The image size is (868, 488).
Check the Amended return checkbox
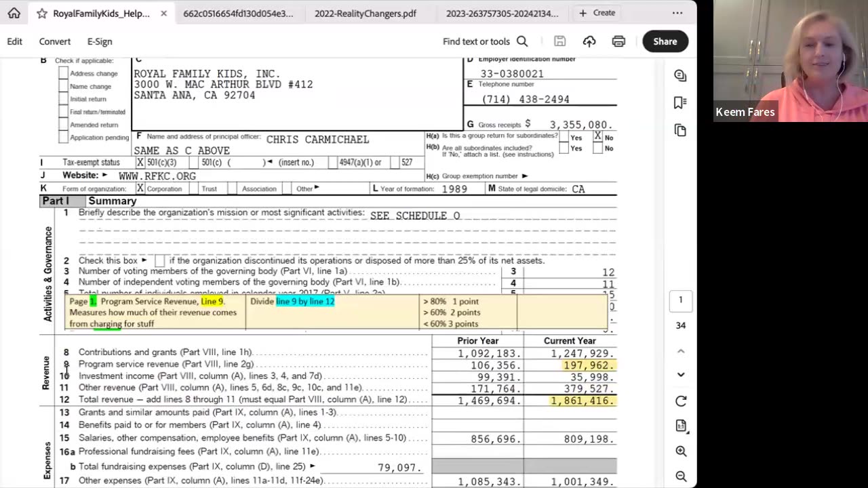64,125
